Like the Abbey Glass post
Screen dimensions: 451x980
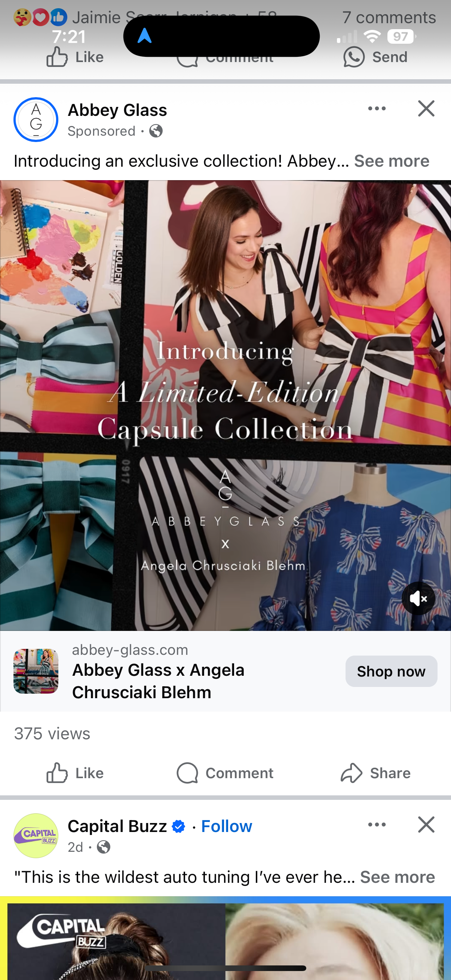(75, 773)
